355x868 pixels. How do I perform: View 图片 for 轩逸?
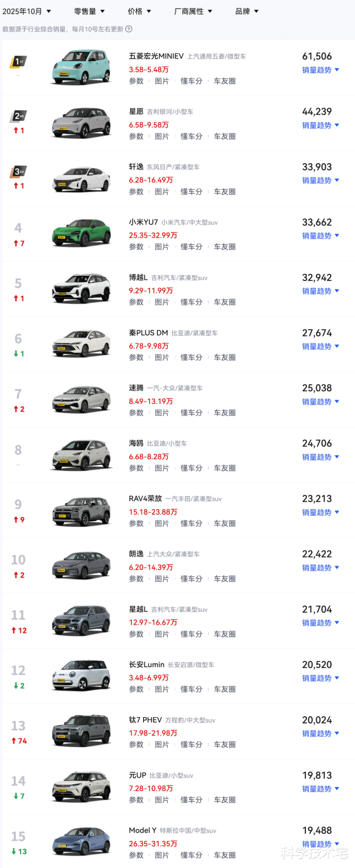click(162, 192)
